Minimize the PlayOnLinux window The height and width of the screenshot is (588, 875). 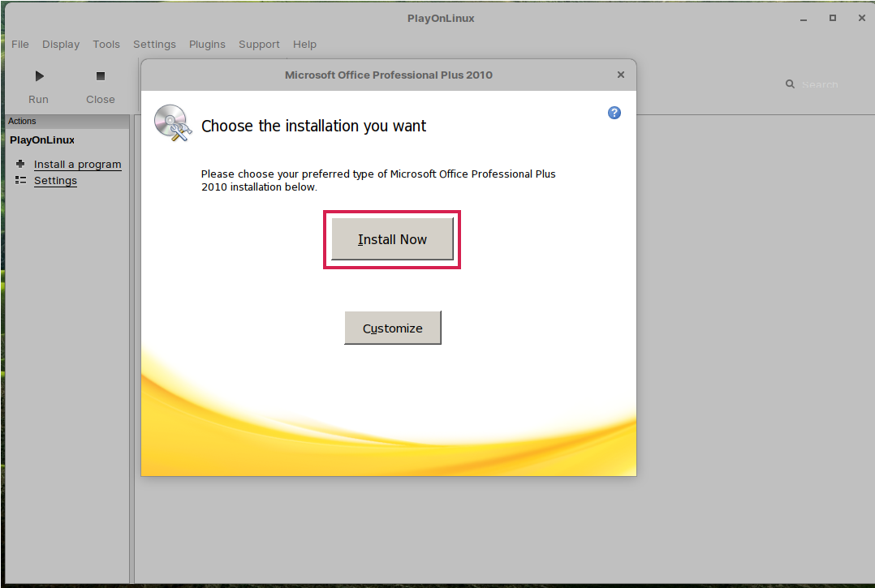click(x=804, y=19)
